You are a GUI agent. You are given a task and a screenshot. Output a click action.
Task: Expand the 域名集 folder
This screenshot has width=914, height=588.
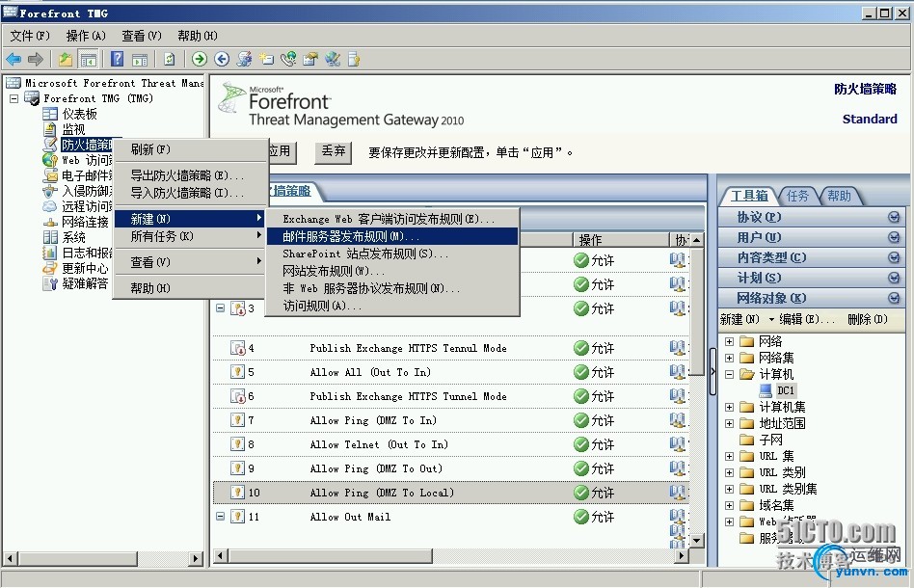point(729,505)
